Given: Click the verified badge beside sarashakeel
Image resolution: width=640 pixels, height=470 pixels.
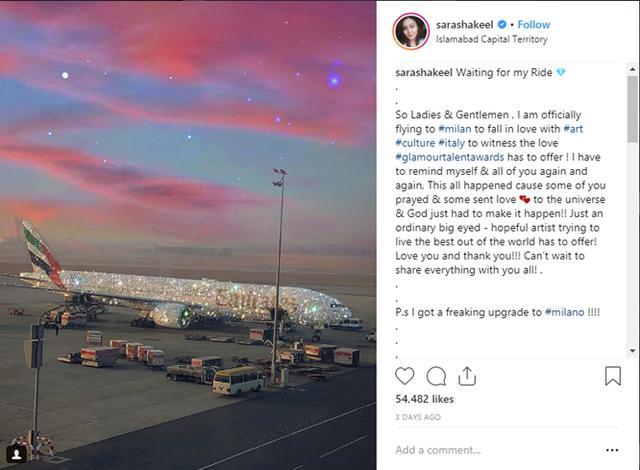Looking at the screenshot, I should pos(501,23).
